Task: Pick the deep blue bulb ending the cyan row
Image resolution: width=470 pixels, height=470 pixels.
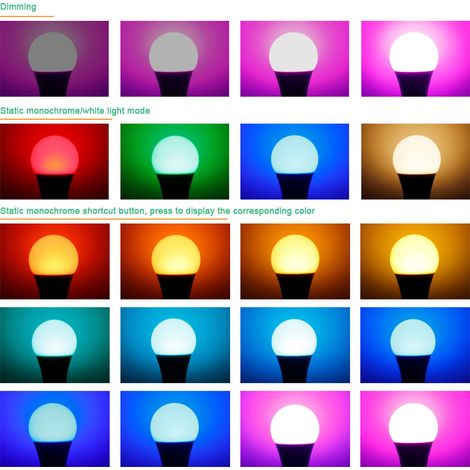Action: pyautogui.click(x=415, y=345)
